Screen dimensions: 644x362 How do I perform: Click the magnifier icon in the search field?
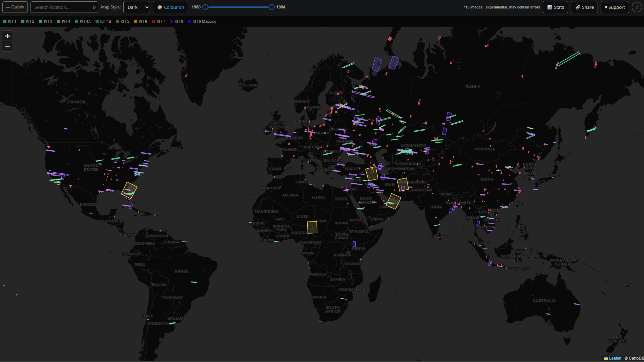94,7
